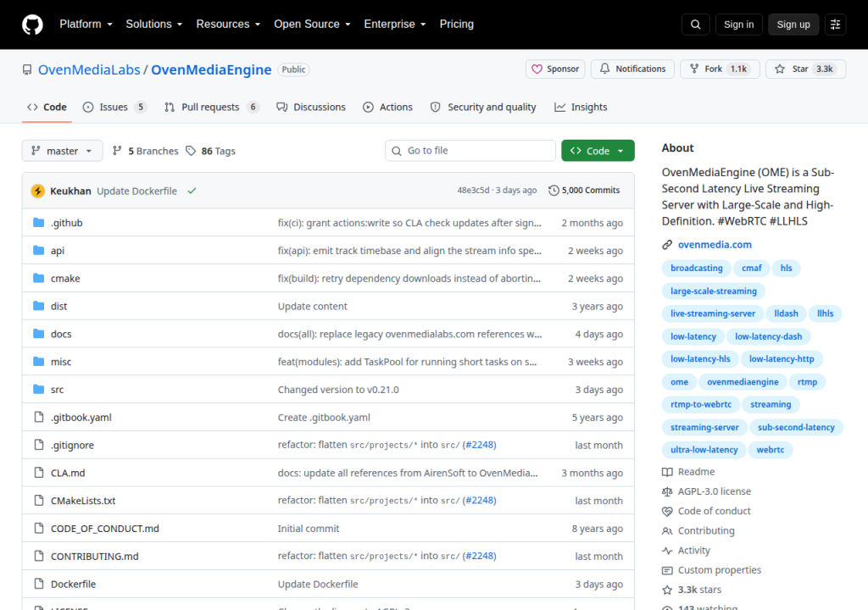The width and height of the screenshot is (868, 610).
Task: Click the Keukhan avatar icon
Action: coord(37,191)
